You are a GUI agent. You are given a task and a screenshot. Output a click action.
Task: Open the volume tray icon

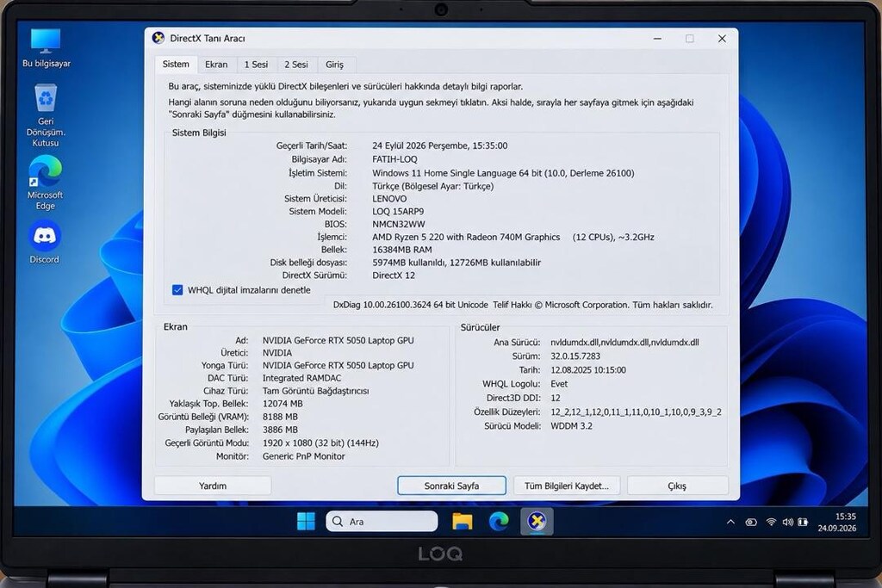[x=787, y=522]
